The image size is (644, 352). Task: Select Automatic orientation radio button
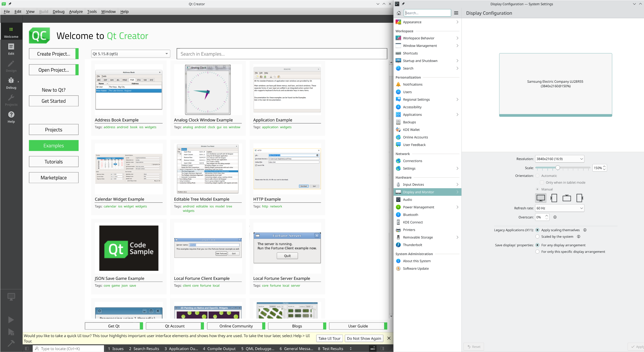537,176
